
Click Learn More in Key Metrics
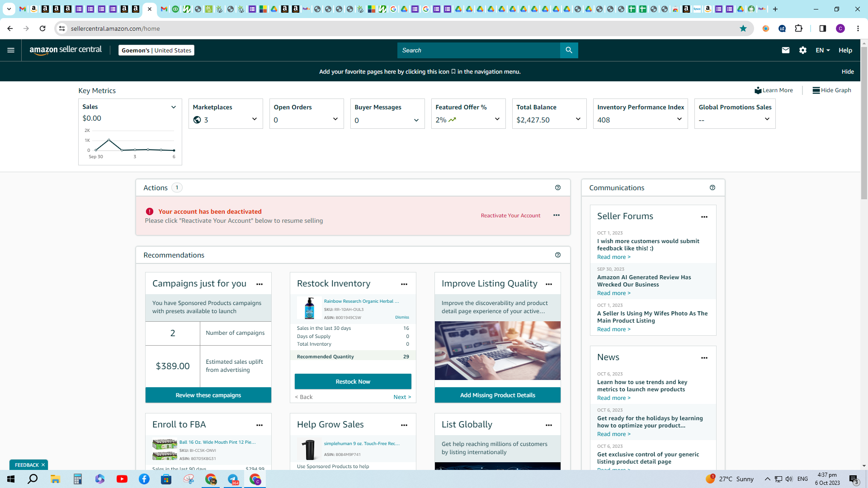pos(774,90)
